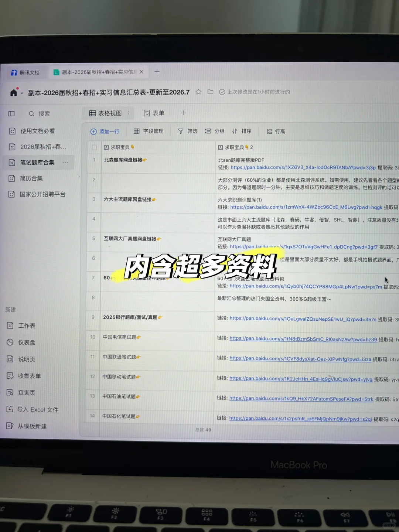The image size is (399, 532).
Task: Click the 总数 49 row count
Action: (x=203, y=430)
